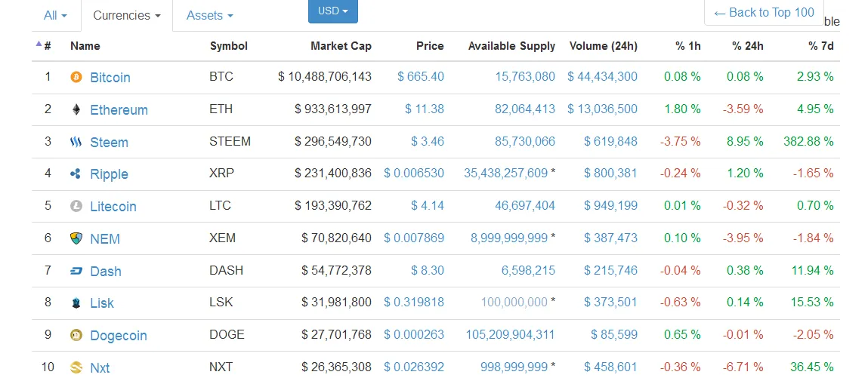The image size is (868, 381).
Task: Click Ethereum price $ 11.38
Action: [425, 109]
